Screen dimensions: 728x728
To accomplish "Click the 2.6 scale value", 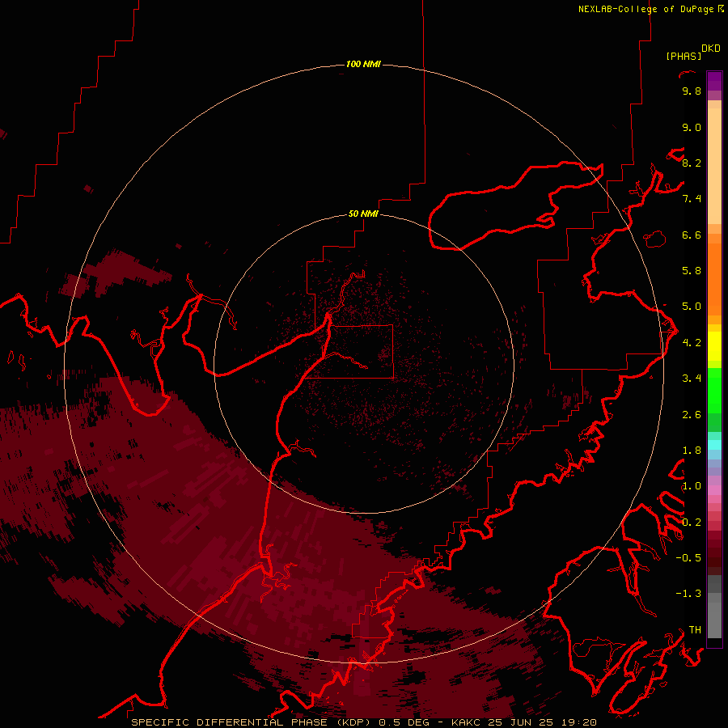I will [x=692, y=415].
